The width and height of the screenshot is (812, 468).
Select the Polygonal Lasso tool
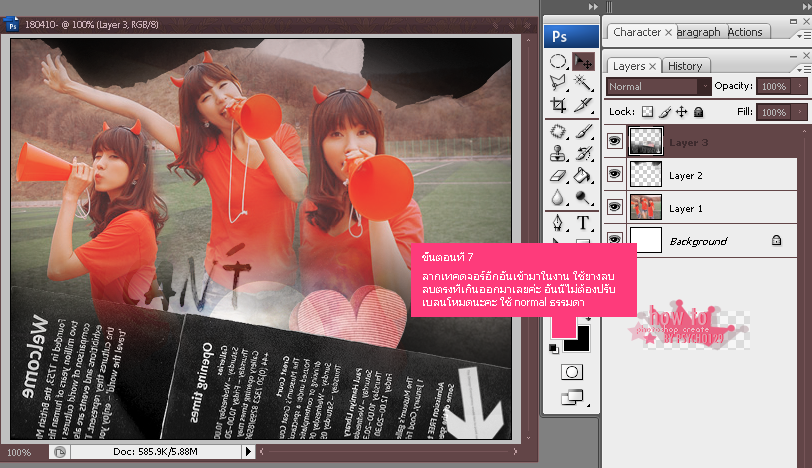pos(558,83)
